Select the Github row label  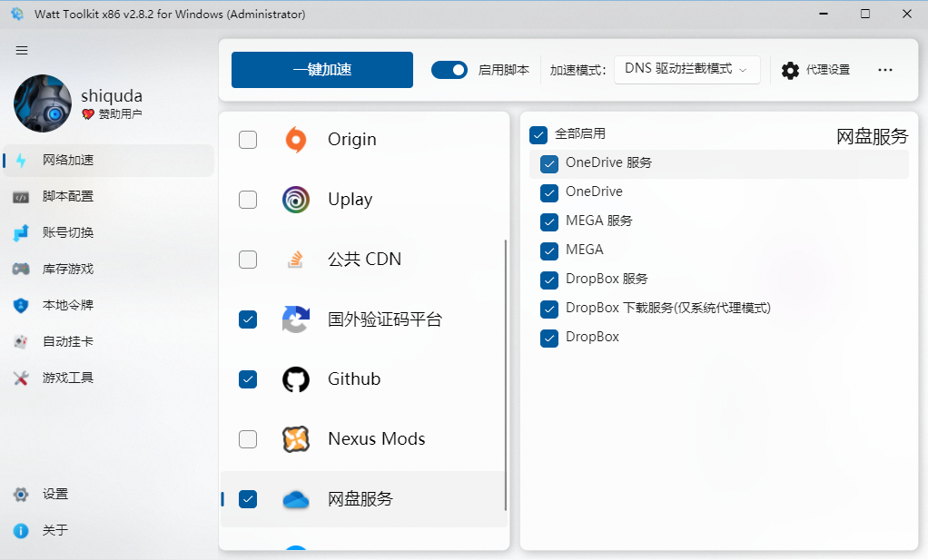(x=354, y=379)
